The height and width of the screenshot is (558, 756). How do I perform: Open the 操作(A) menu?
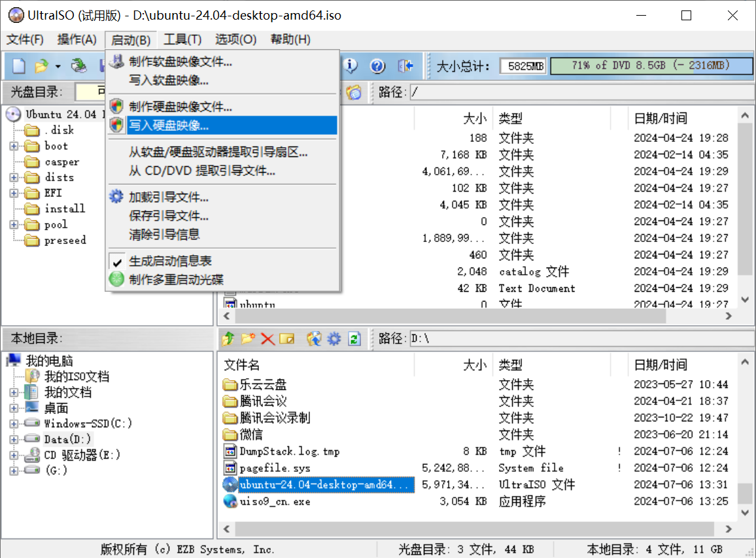tap(77, 39)
